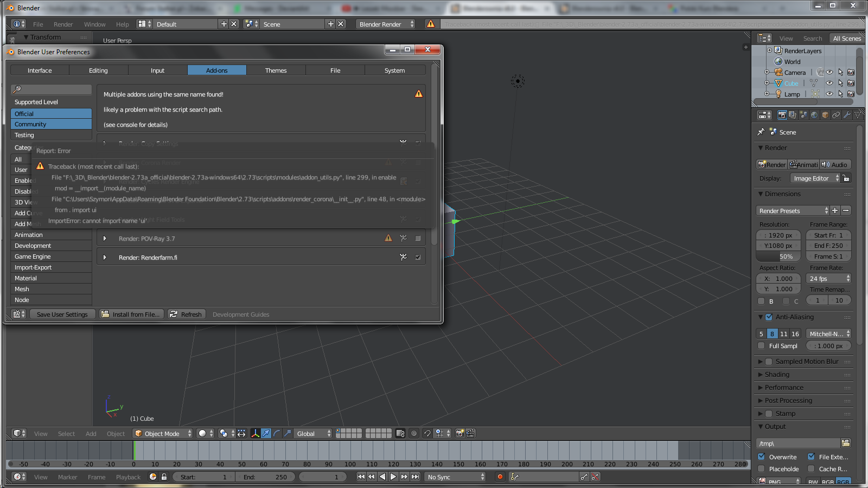Click the 3D manipulator toggle icon
868x488 pixels.
pos(255,433)
